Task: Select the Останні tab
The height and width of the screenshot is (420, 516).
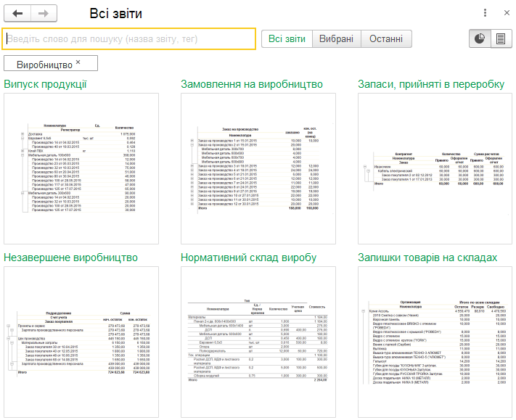Action: [386, 39]
